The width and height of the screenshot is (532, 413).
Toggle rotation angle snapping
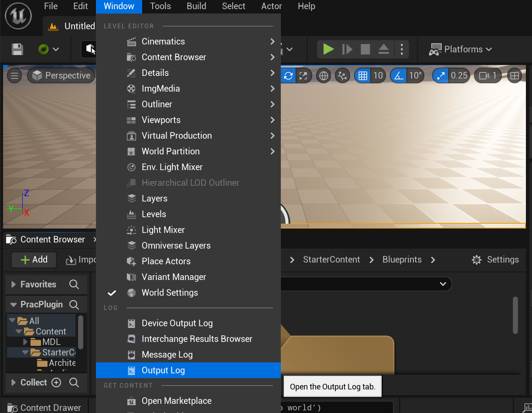point(398,76)
